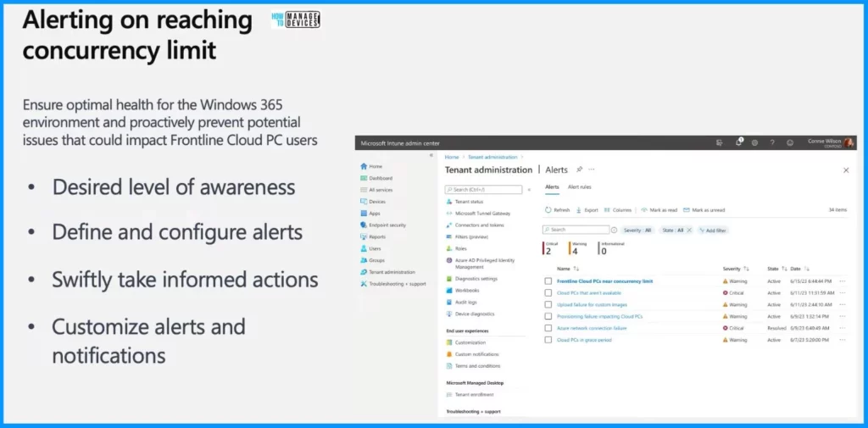Open Device diagnostics
868x428 pixels.
tap(470, 314)
